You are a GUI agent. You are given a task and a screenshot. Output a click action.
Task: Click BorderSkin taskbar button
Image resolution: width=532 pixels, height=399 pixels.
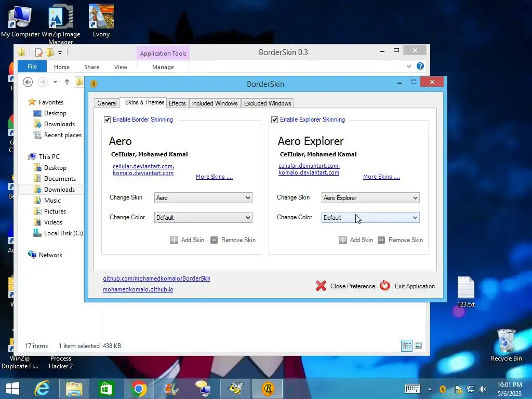[268, 389]
